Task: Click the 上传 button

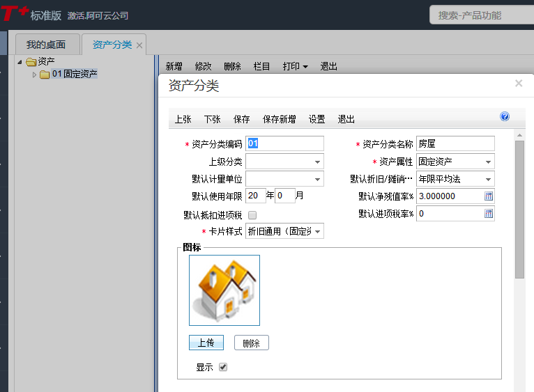Action: 206,343
